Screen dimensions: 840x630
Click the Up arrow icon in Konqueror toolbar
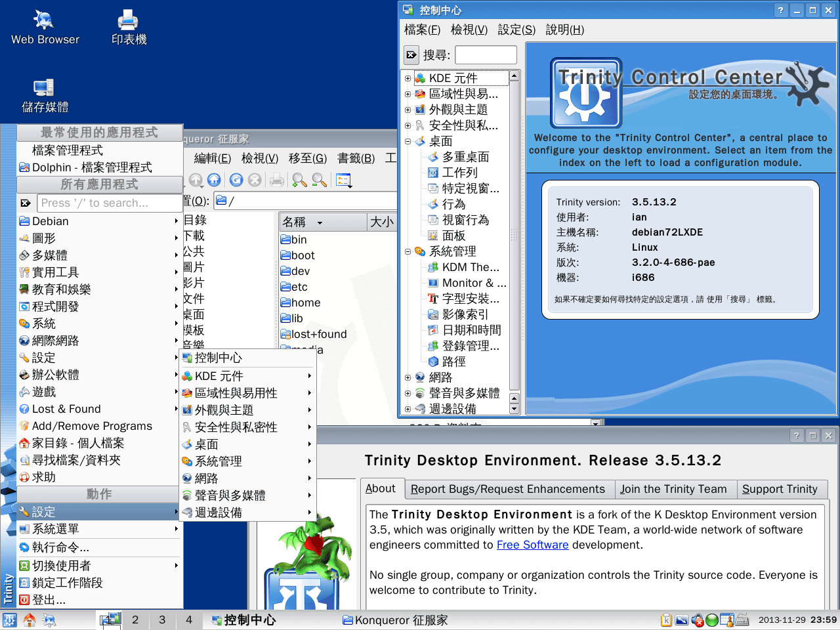196,180
